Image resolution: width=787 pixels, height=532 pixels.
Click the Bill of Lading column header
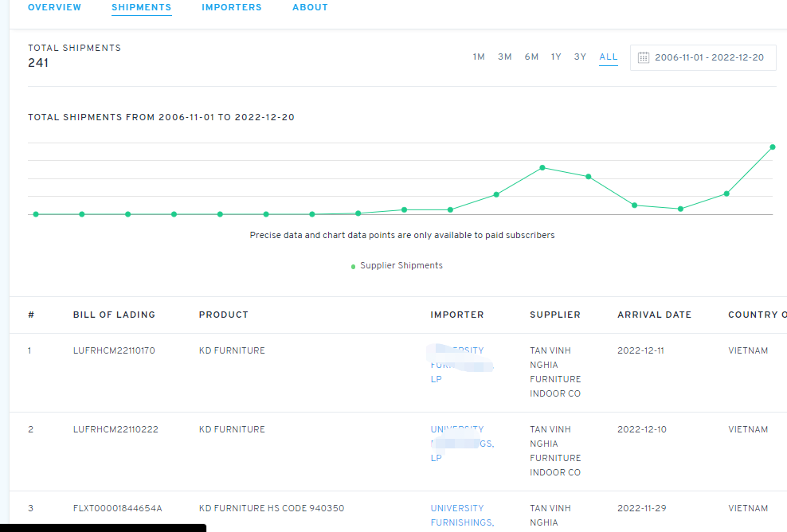pos(114,315)
